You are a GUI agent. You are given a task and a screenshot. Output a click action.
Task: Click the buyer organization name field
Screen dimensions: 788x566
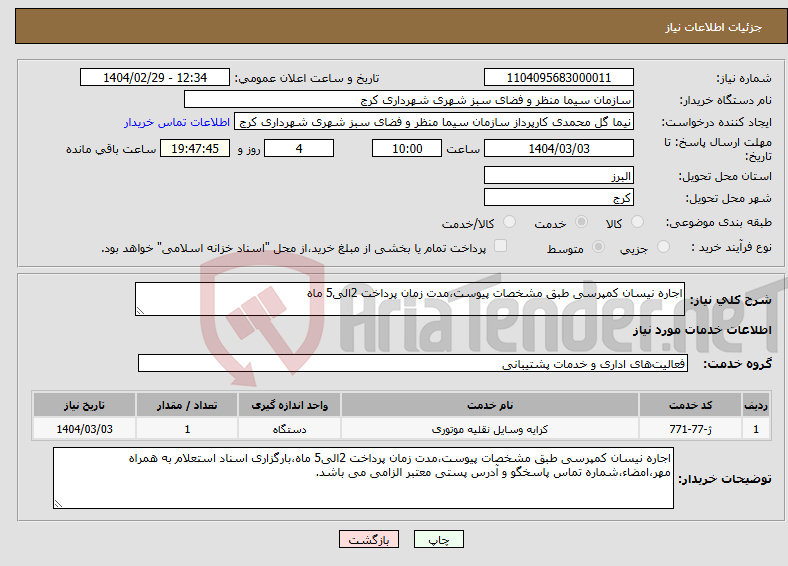point(409,100)
